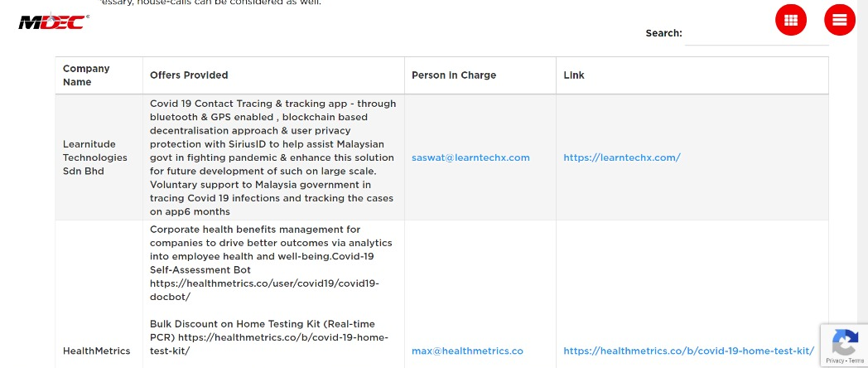Click reCAPTCHA Privacy link
The image size is (868, 368).
coord(835,361)
